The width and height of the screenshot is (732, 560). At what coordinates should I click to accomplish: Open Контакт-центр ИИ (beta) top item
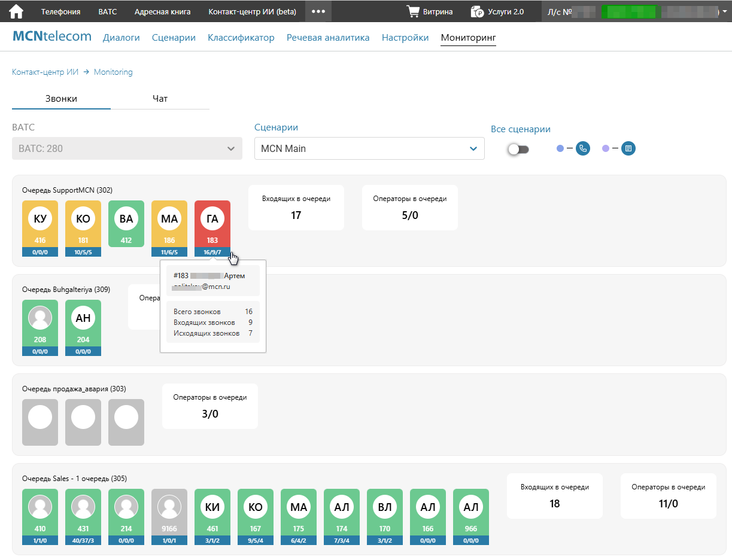[x=252, y=11]
